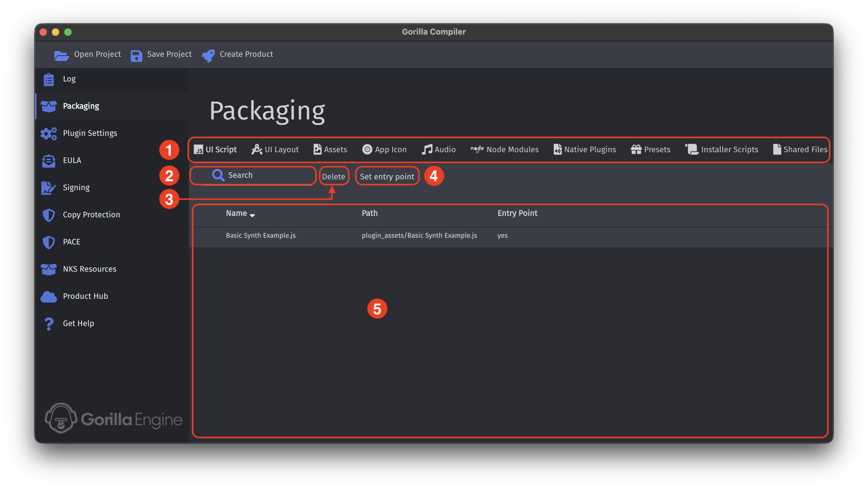Click the magnifier icon in Search field
The image size is (868, 489).
coord(218,175)
